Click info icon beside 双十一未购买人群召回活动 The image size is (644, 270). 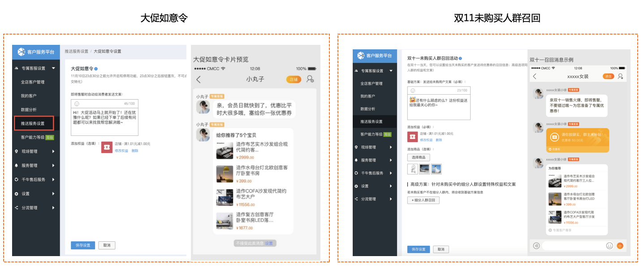(x=460, y=58)
